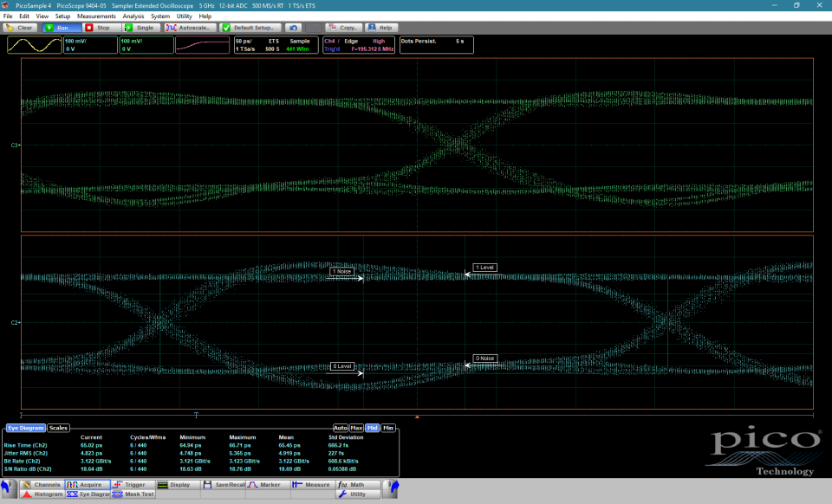Viewport: 832px width, 504px height.
Task: Open the 50 ps timebase status box
Action: [x=276, y=45]
